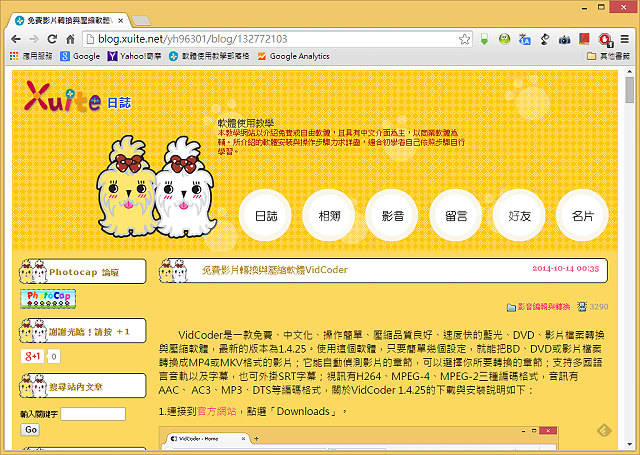This screenshot has width=640, height=455.
Task: Click the 日誌 text beside Xuite logo
Action: pos(119,103)
